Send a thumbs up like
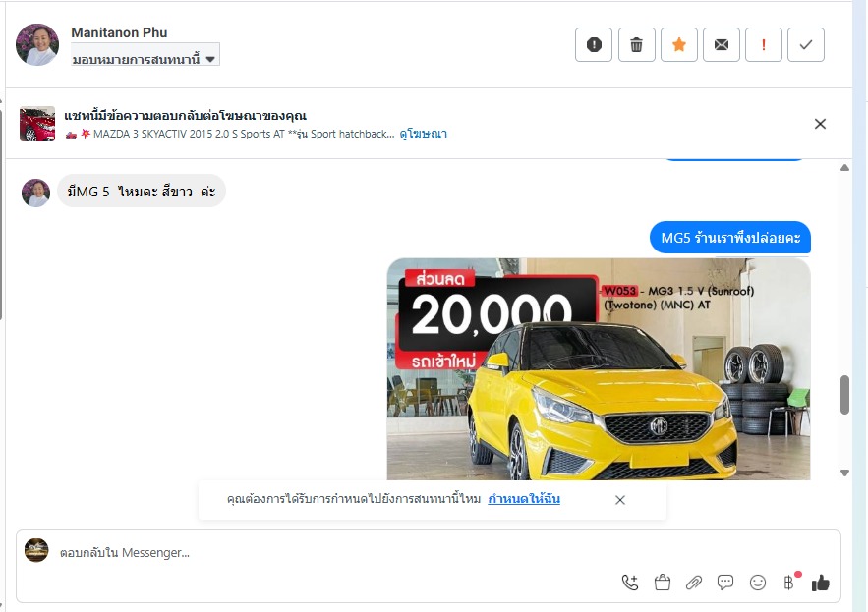 point(821,583)
